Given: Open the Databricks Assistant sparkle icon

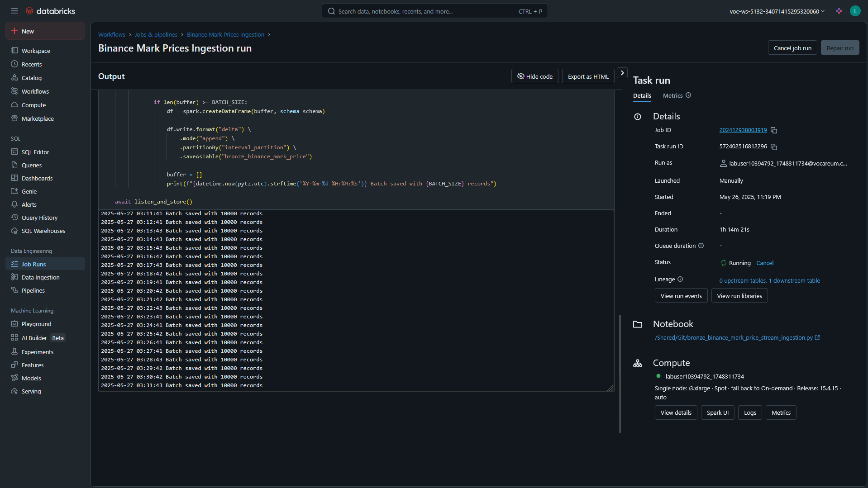Looking at the screenshot, I should (839, 11).
